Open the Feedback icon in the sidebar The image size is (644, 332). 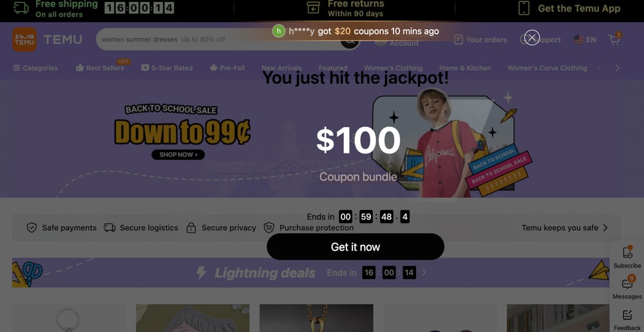(x=627, y=315)
